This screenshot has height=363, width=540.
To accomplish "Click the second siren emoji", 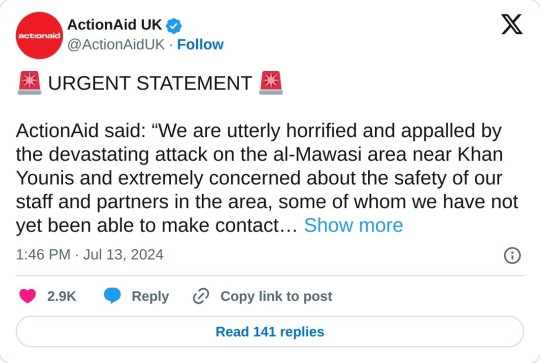I will pyautogui.click(x=271, y=83).
